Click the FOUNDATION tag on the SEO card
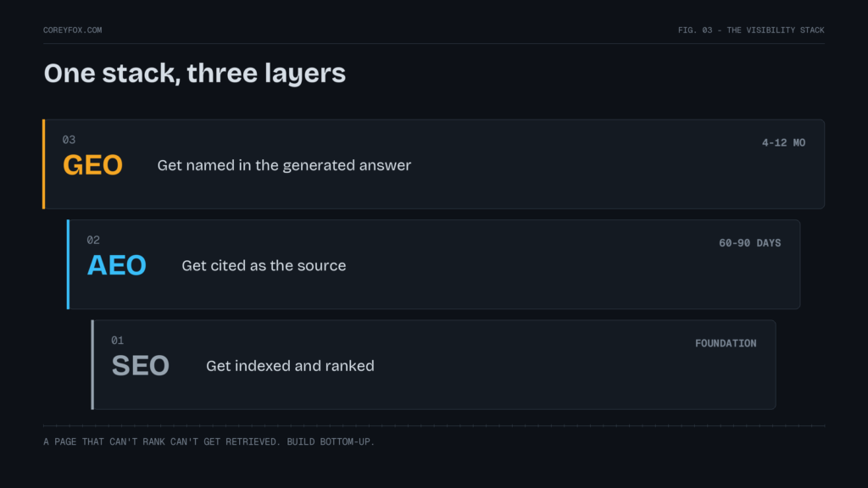Image resolution: width=868 pixels, height=488 pixels. point(726,343)
